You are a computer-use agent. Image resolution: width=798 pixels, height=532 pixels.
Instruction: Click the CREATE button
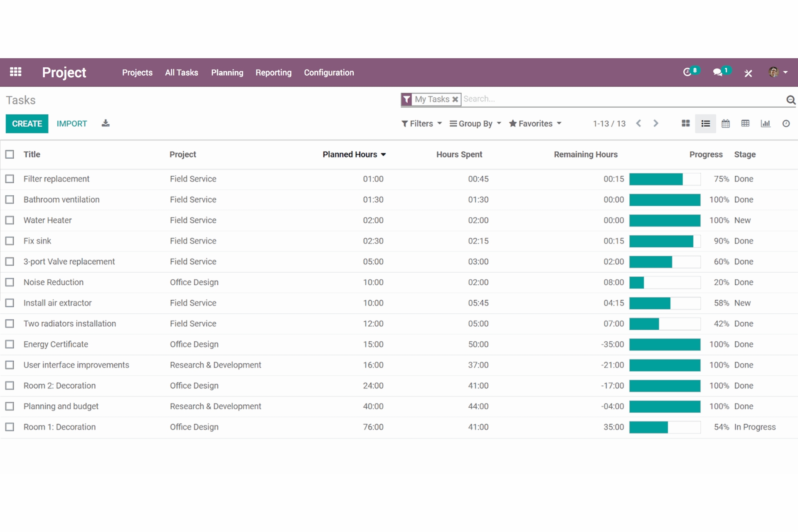tap(27, 123)
